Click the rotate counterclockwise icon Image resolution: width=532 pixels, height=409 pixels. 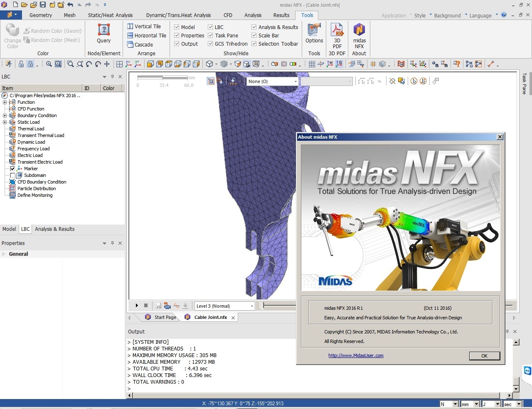tap(89, 64)
